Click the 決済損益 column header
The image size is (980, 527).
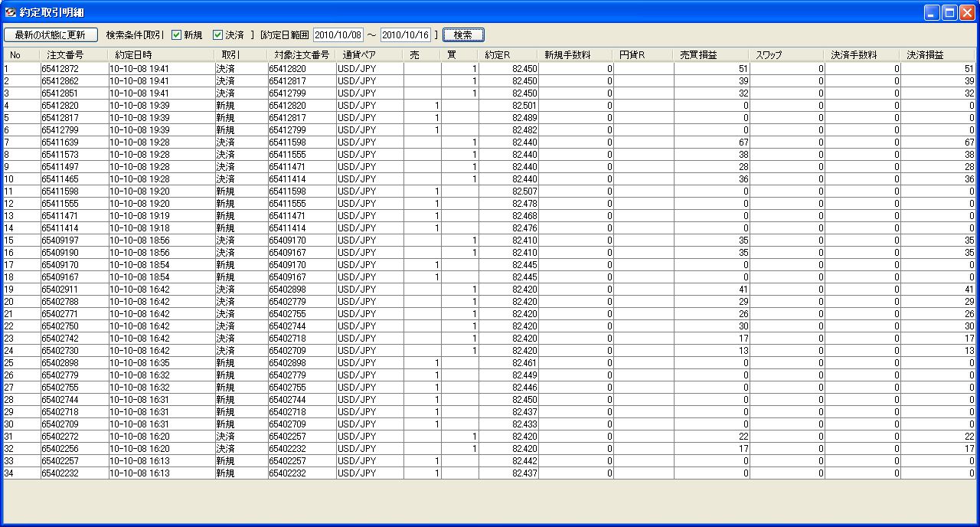(x=939, y=55)
